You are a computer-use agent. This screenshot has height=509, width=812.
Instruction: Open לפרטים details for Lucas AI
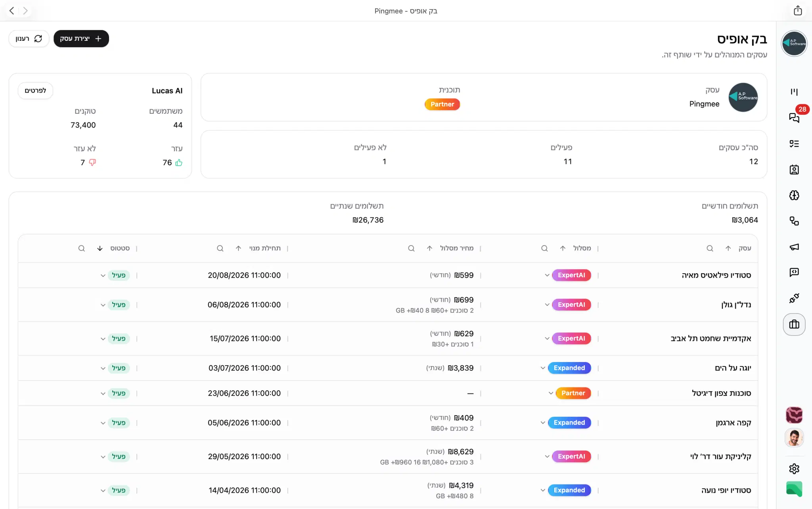(35, 91)
